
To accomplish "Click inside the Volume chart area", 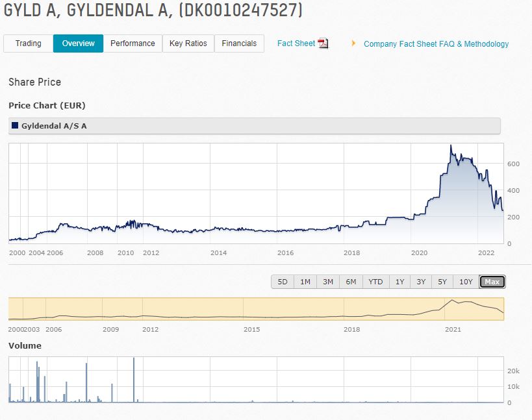I will coord(257,383).
